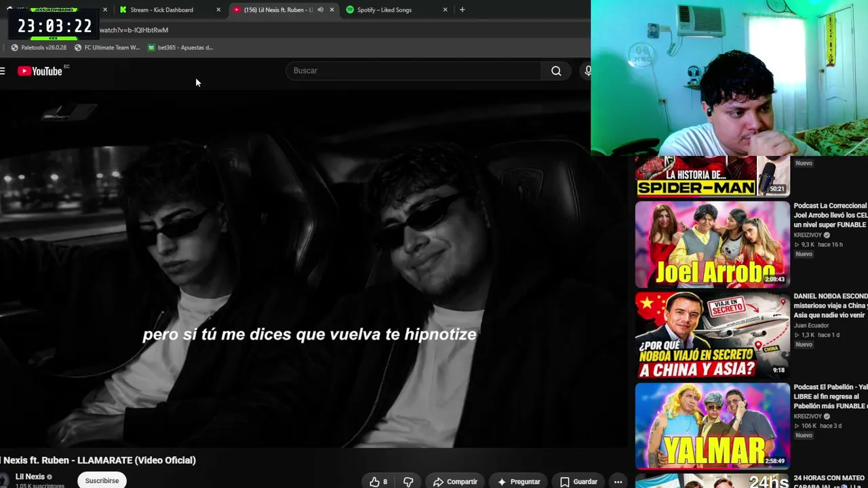Close the Lil Nexis YouTube tab
868x488 pixels.
(x=332, y=9)
